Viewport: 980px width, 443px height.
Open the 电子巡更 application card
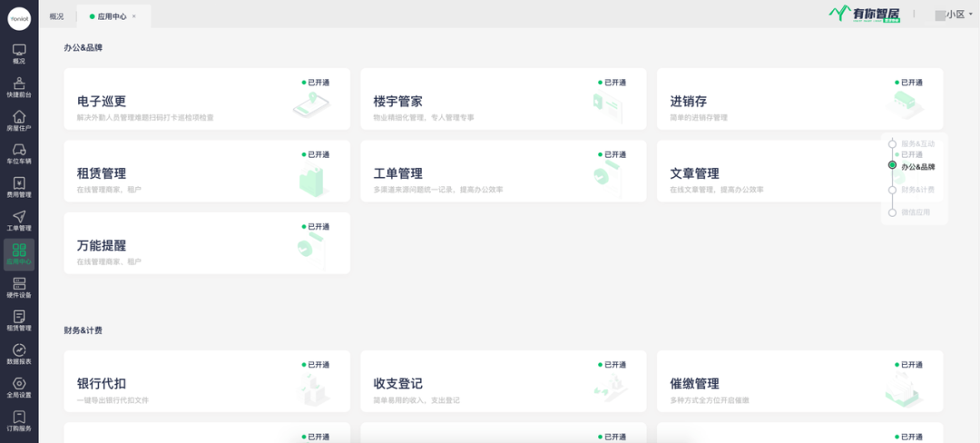pyautogui.click(x=207, y=99)
